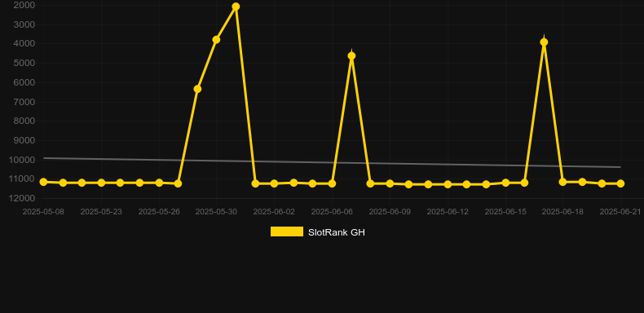644x313 pixels.
Task: Select the data point for 2025-06-02
Action: 275,183
